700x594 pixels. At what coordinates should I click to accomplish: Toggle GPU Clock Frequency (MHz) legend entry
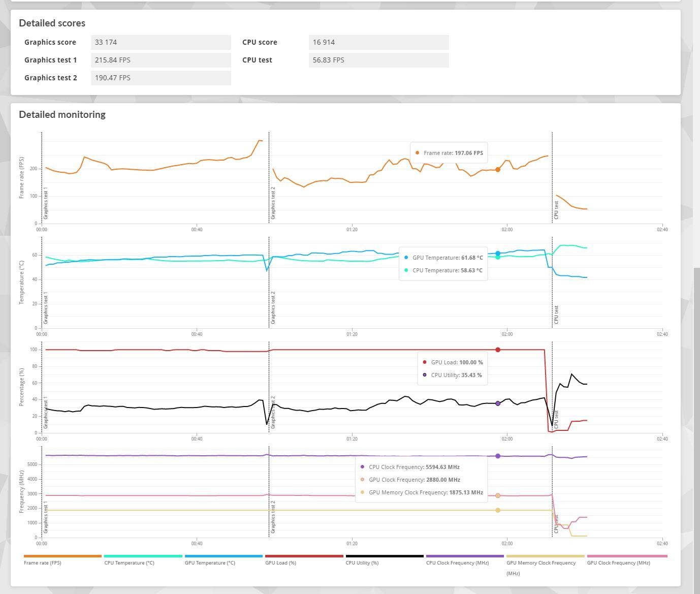pos(627,560)
